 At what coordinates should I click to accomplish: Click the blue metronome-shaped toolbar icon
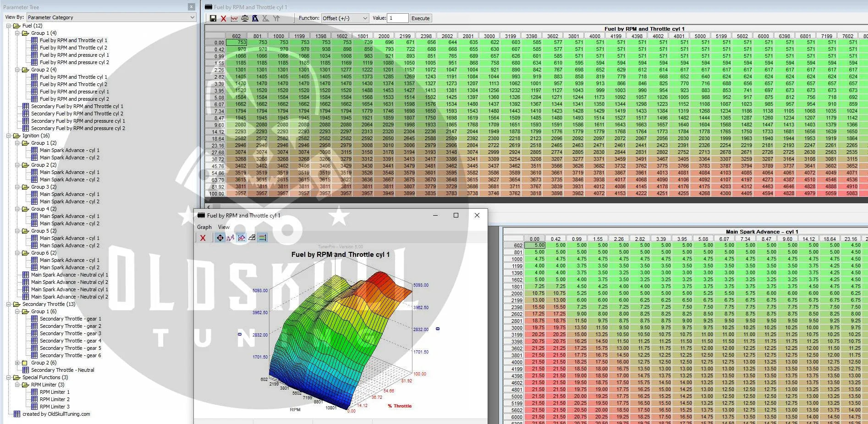click(255, 18)
